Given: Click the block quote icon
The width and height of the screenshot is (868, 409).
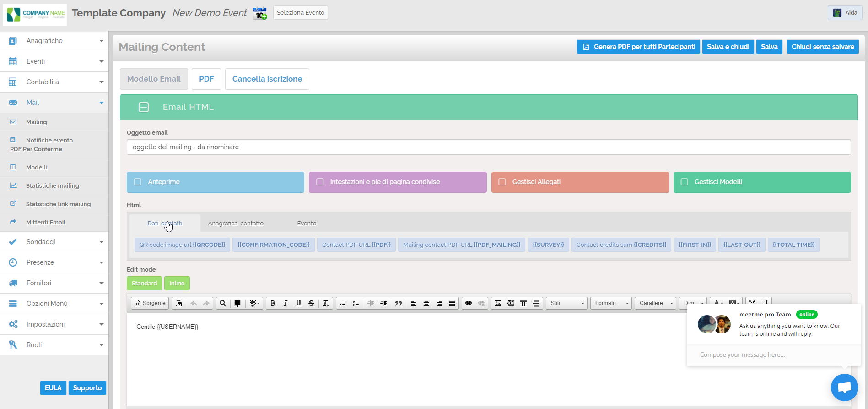Looking at the screenshot, I should click(x=399, y=303).
